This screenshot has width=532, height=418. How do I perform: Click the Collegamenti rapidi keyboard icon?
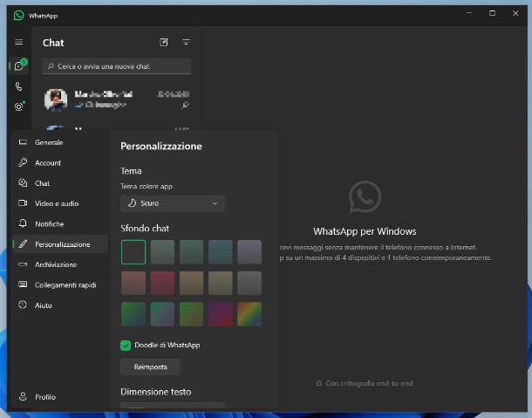(x=23, y=284)
